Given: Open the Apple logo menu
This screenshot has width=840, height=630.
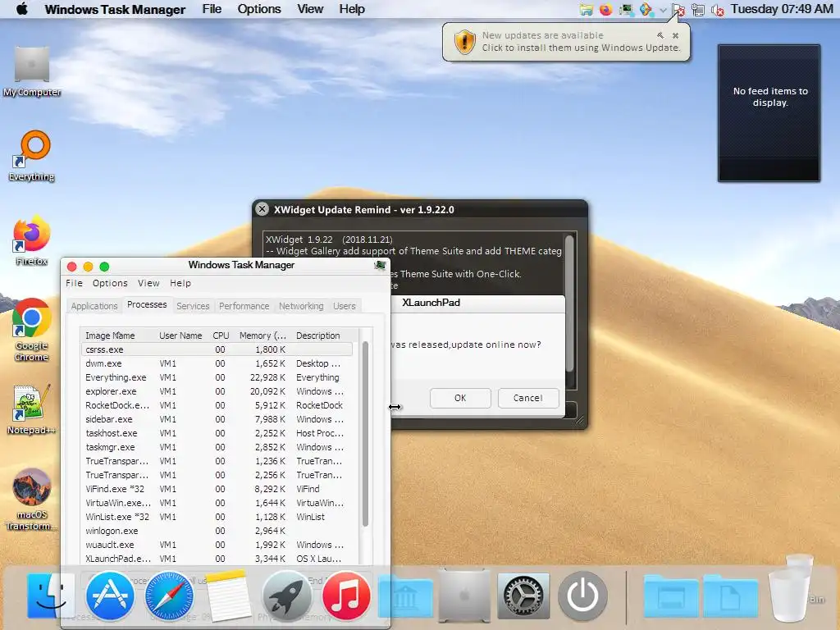Looking at the screenshot, I should pos(22,9).
